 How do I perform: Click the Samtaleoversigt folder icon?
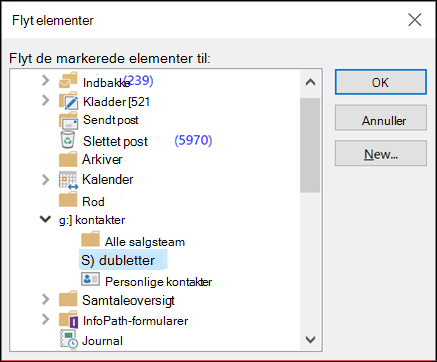tap(68, 299)
